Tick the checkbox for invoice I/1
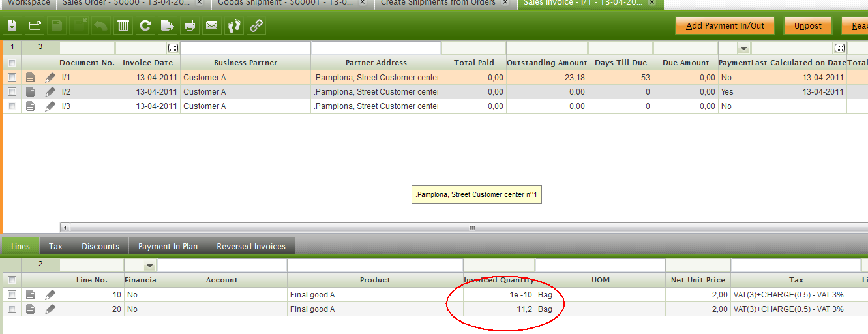The height and width of the screenshot is (334, 868). coord(12,77)
